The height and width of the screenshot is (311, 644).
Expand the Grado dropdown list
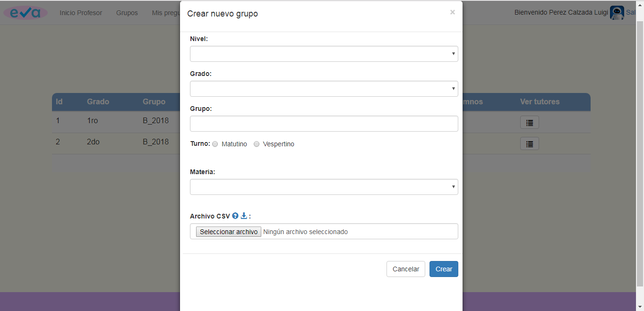(324, 89)
